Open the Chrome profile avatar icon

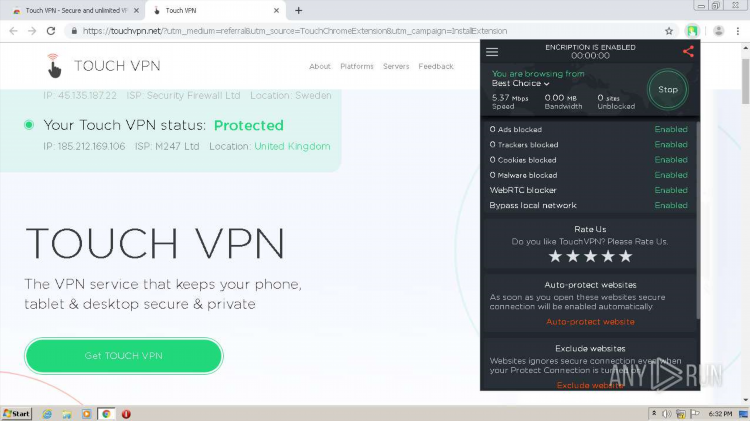718,31
